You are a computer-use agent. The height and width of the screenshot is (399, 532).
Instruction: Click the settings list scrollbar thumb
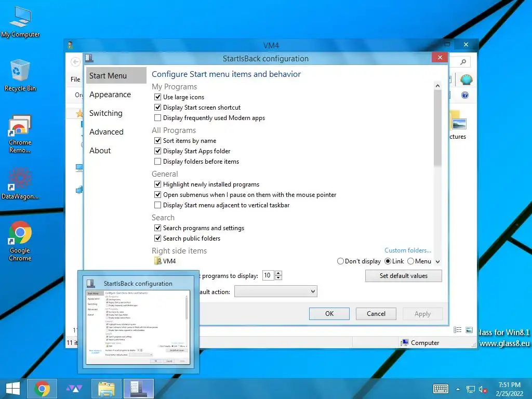click(437, 129)
